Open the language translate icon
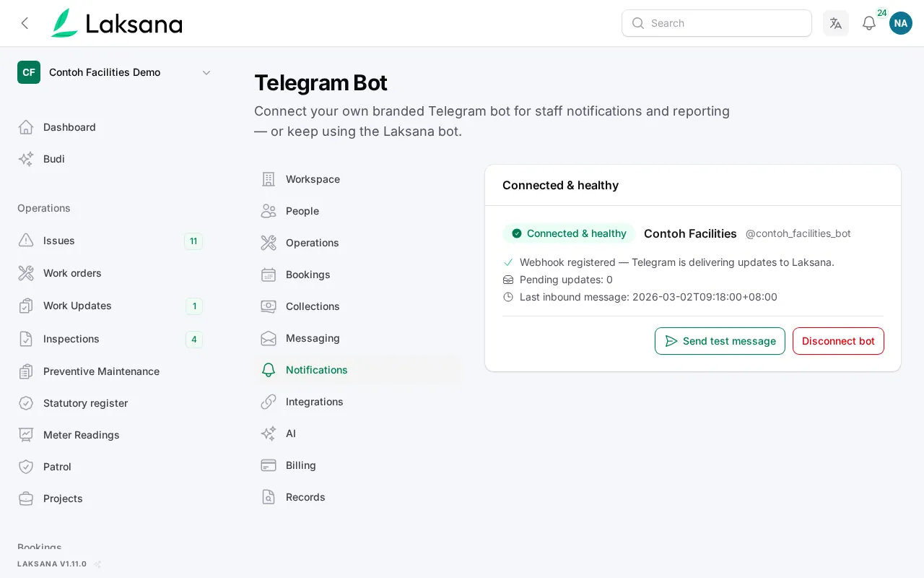Image resolution: width=924 pixels, height=578 pixels. [836, 23]
